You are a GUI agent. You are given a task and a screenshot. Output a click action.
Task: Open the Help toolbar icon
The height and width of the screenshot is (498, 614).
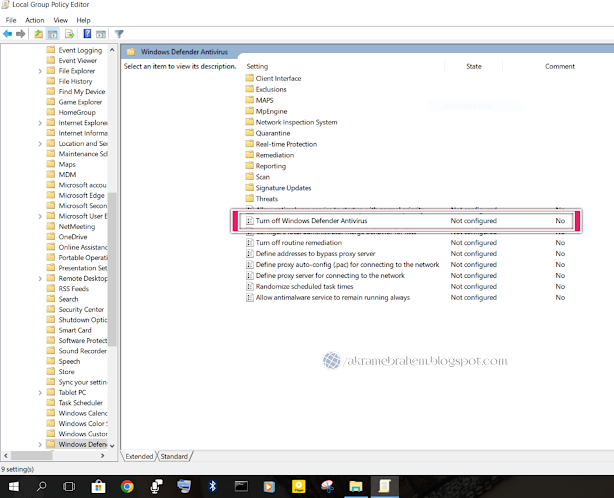(87, 34)
